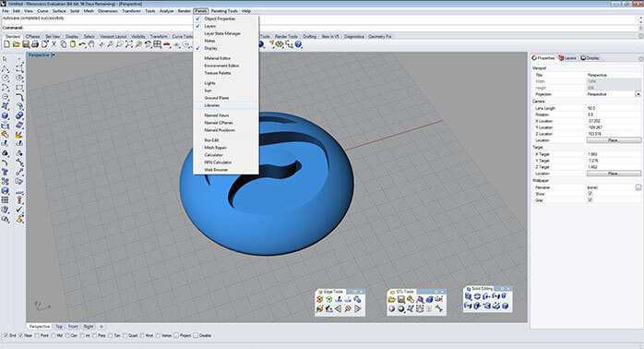Click the gear icon on Edge Tools panel
Screen dimensions: 644x349
point(355,292)
